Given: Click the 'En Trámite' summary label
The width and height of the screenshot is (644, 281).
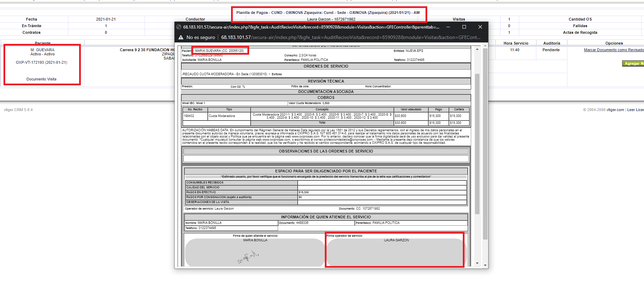Looking at the screenshot, I should (32, 26).
